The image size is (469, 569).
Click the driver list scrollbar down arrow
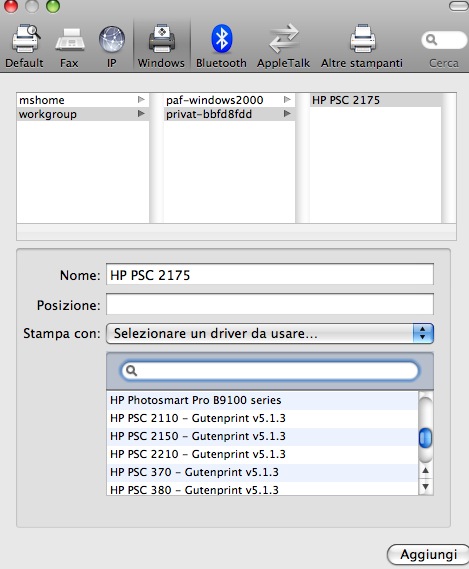426,487
